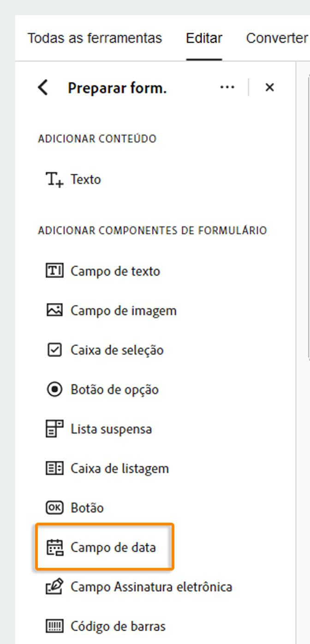The height and width of the screenshot is (644, 310).
Task: Select the Código de barras tool icon
Action: click(x=54, y=626)
